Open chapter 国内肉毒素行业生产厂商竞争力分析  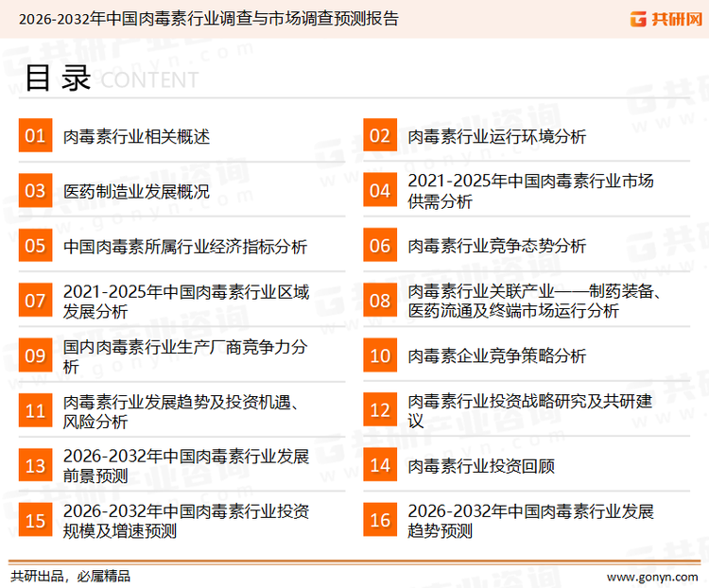click(x=184, y=356)
